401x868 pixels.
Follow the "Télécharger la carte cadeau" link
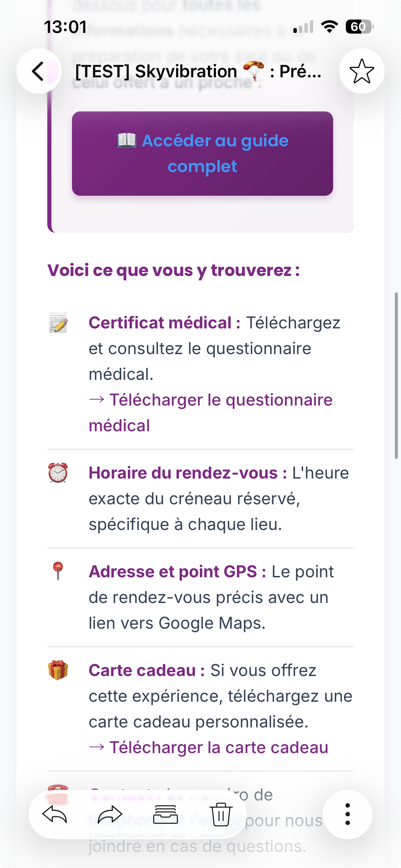point(219,747)
